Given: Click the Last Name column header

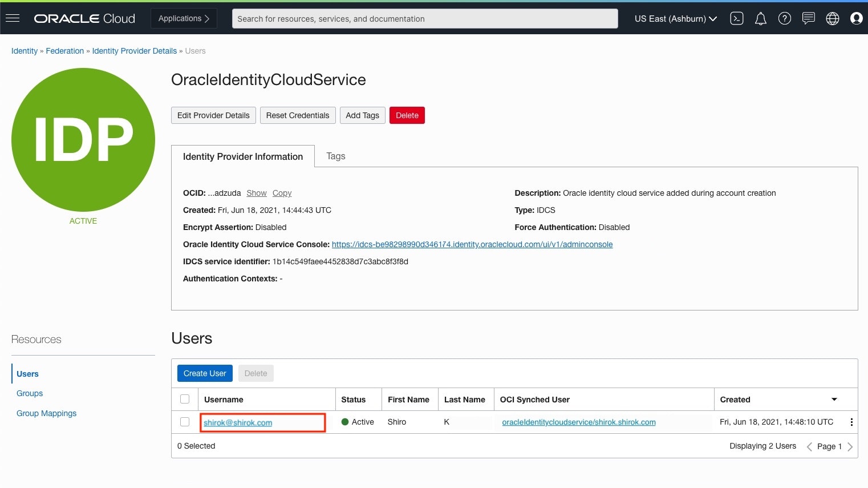Looking at the screenshot, I should point(465,400).
